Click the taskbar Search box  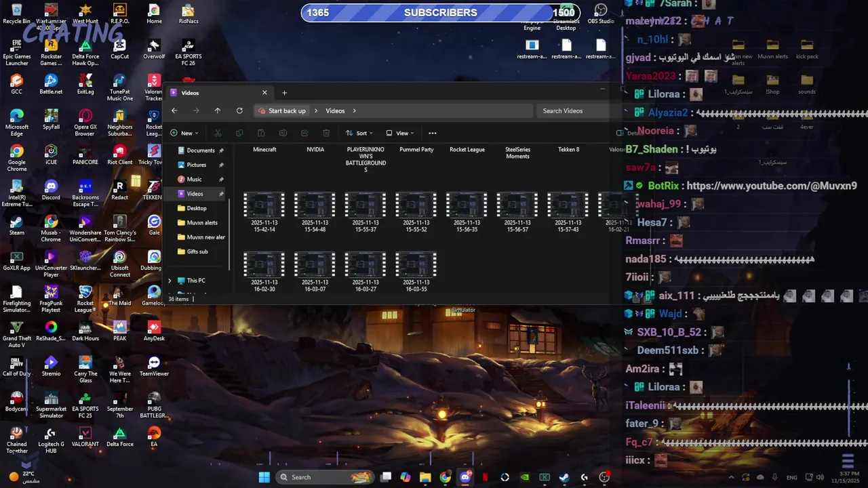click(324, 477)
